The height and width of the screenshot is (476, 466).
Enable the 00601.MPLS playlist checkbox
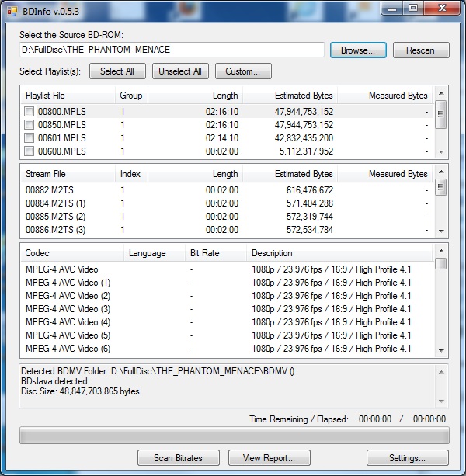click(x=30, y=138)
